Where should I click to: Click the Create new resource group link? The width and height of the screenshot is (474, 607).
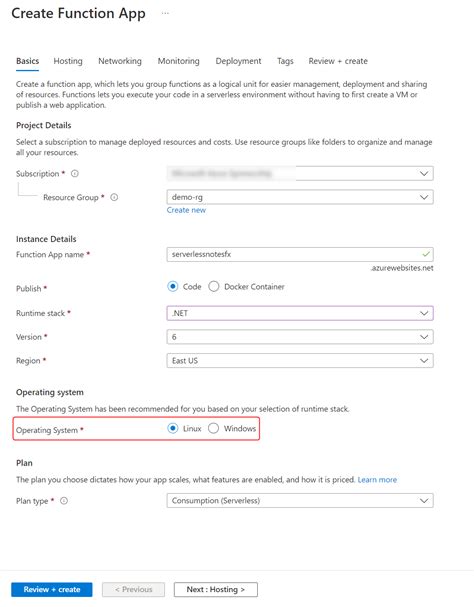[186, 210]
